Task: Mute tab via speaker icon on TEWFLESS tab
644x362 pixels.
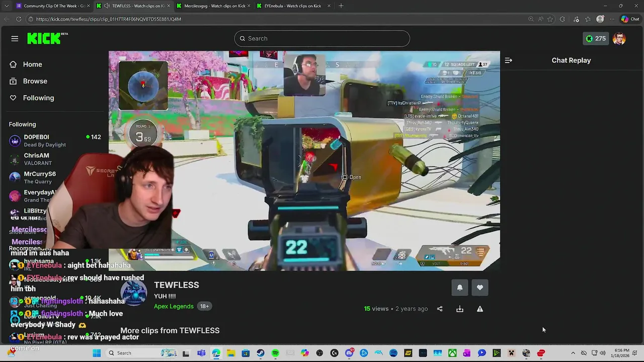Action: [x=107, y=6]
